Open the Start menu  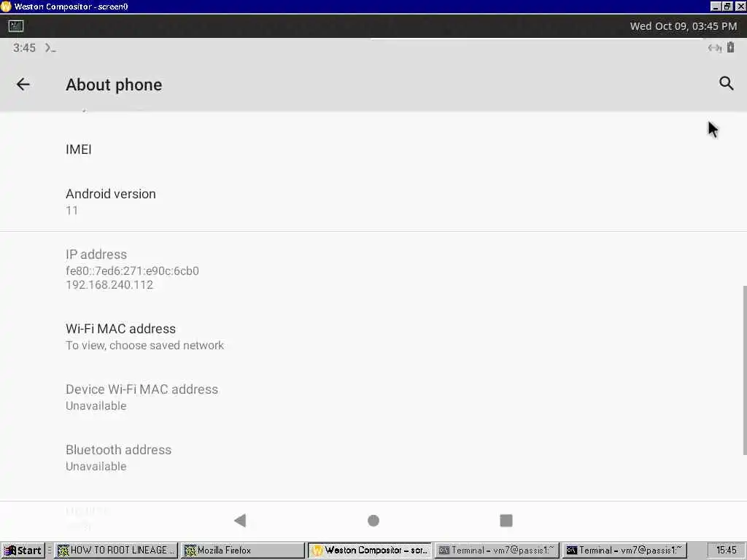coord(23,551)
